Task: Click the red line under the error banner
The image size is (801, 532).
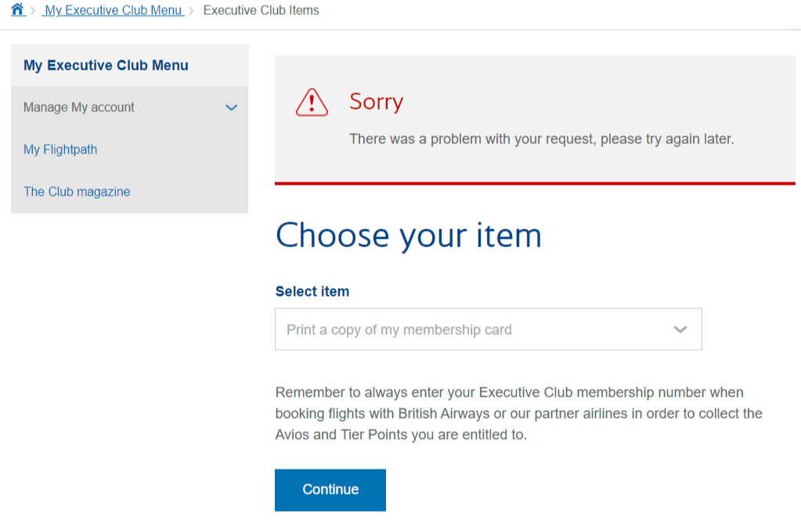Action: (x=535, y=183)
